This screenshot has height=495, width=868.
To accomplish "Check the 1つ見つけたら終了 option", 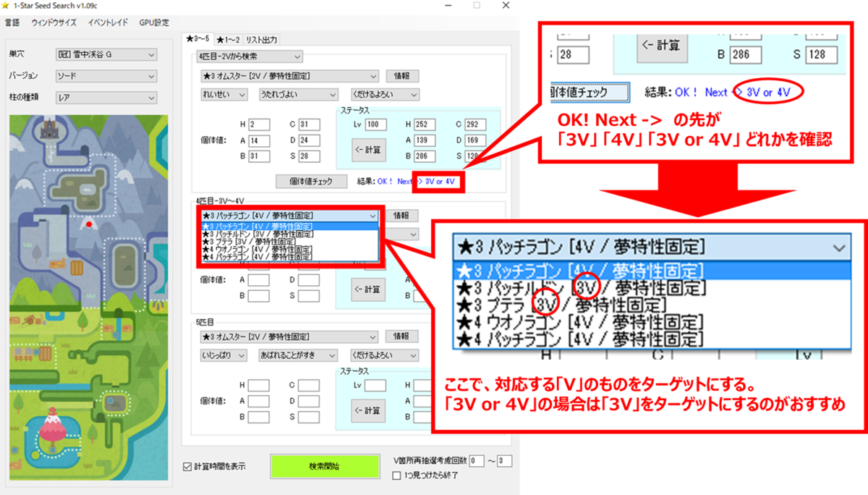I will (395, 474).
